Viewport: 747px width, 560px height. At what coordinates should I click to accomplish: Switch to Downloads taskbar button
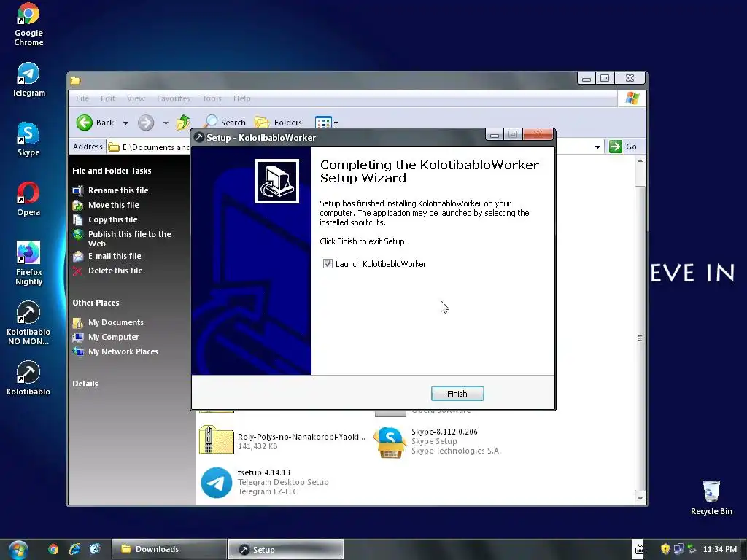pyautogui.click(x=169, y=550)
